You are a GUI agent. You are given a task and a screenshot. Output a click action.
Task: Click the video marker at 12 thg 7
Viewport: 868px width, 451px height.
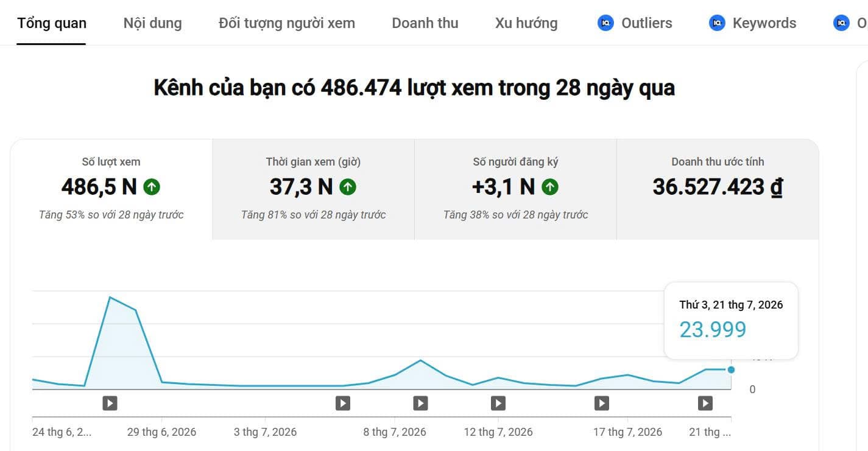pyautogui.click(x=498, y=403)
